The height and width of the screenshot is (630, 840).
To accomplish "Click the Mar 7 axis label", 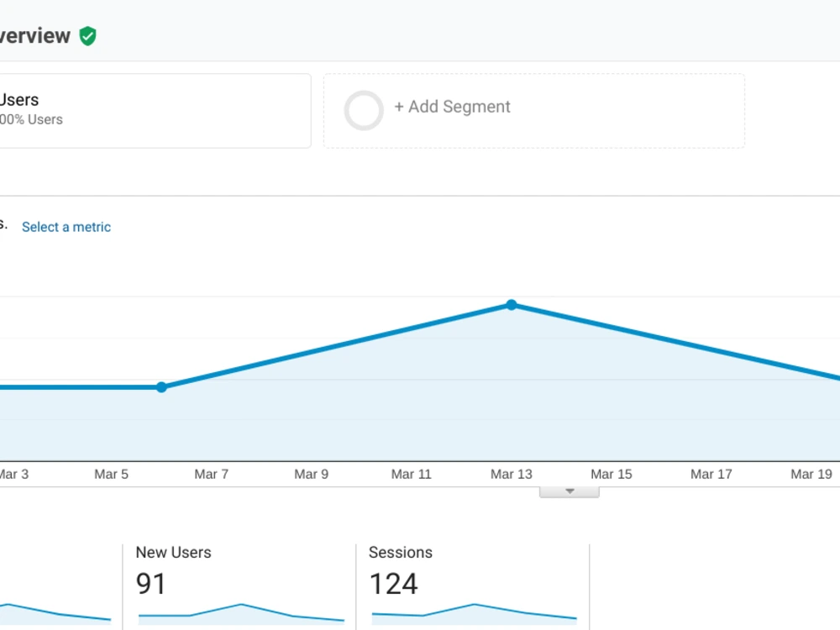I will click(x=211, y=474).
